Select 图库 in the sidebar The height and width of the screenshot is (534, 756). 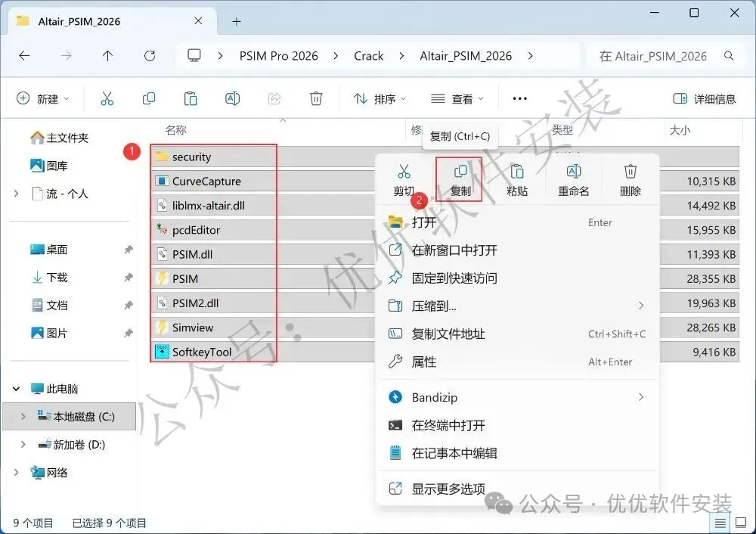click(x=49, y=166)
